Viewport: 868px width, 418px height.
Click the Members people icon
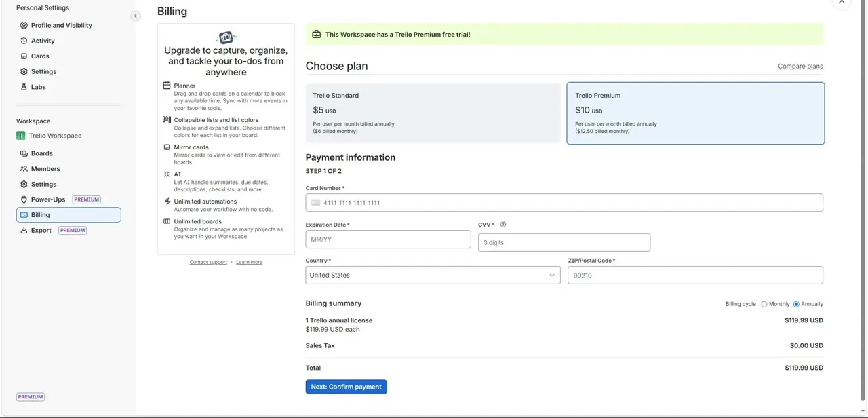[x=24, y=169]
